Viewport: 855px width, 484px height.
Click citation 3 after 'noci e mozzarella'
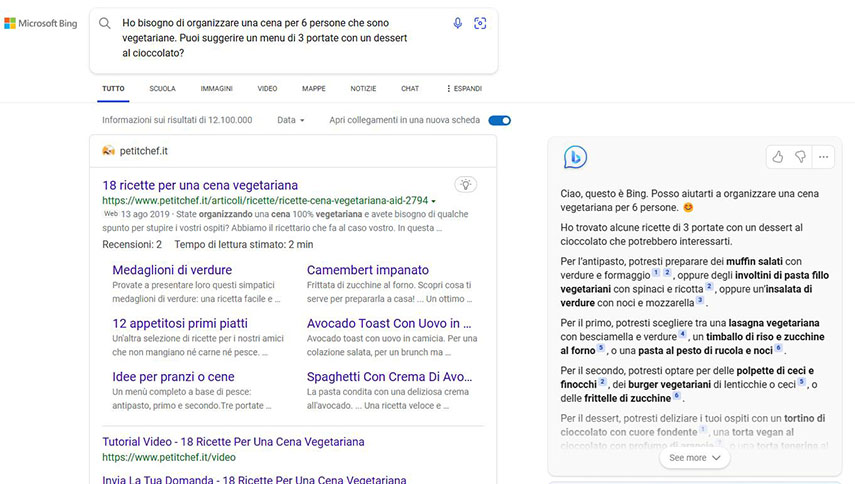click(x=700, y=300)
